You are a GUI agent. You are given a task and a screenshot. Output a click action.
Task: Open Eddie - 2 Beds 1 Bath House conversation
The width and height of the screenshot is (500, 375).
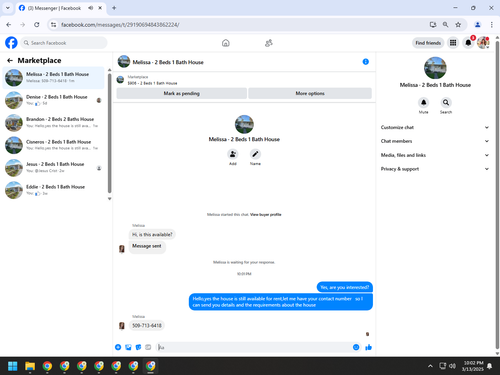[54, 190]
